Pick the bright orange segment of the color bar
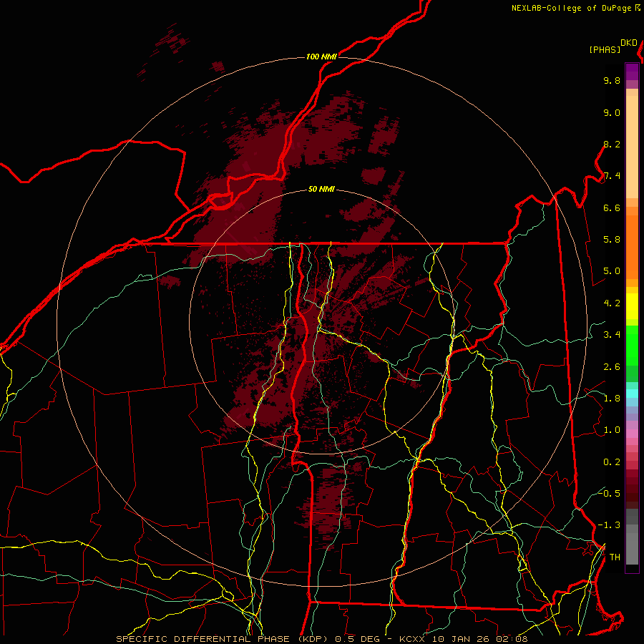 (x=632, y=248)
